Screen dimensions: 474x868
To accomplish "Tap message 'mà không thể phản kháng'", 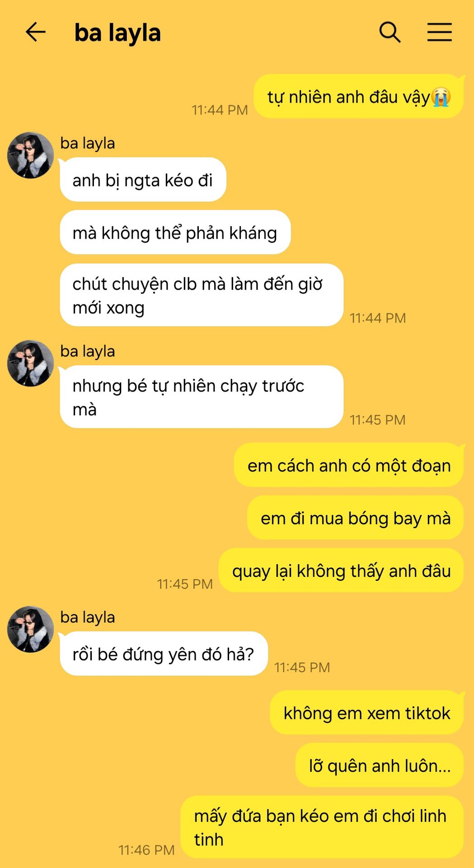I will tap(175, 232).
